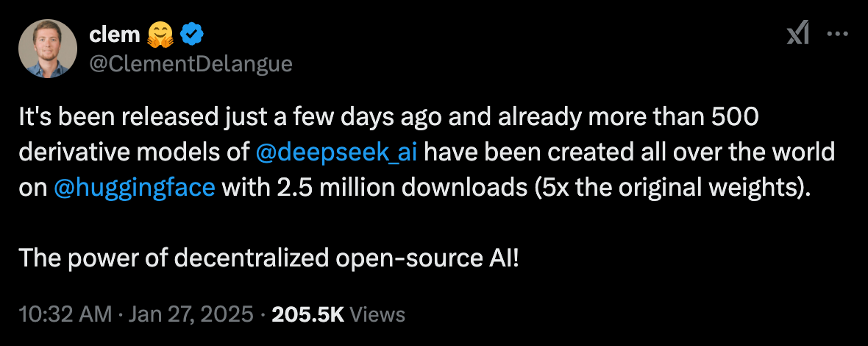Follow the @huggingface mention link
Image resolution: width=868 pixels, height=346 pixels.
click(135, 188)
